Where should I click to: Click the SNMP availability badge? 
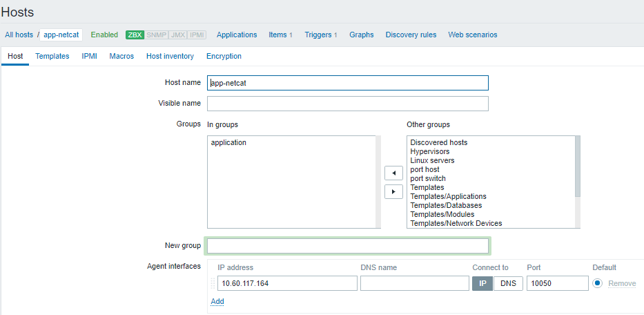(x=156, y=35)
